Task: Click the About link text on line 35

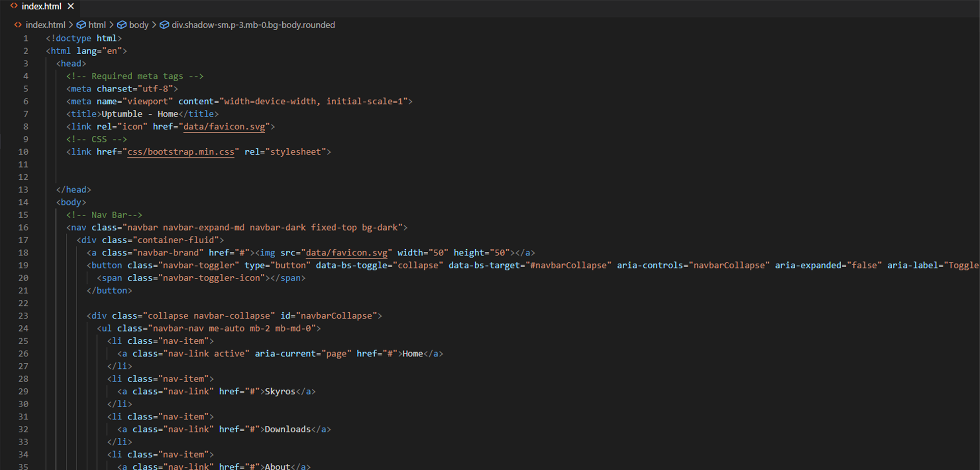Action: click(x=278, y=466)
